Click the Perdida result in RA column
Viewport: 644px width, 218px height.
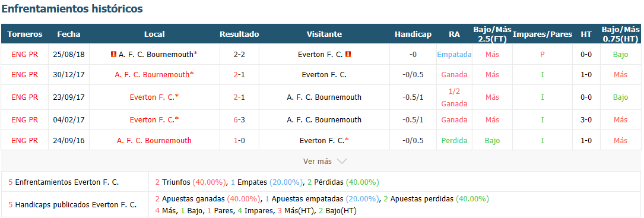pyautogui.click(x=454, y=140)
